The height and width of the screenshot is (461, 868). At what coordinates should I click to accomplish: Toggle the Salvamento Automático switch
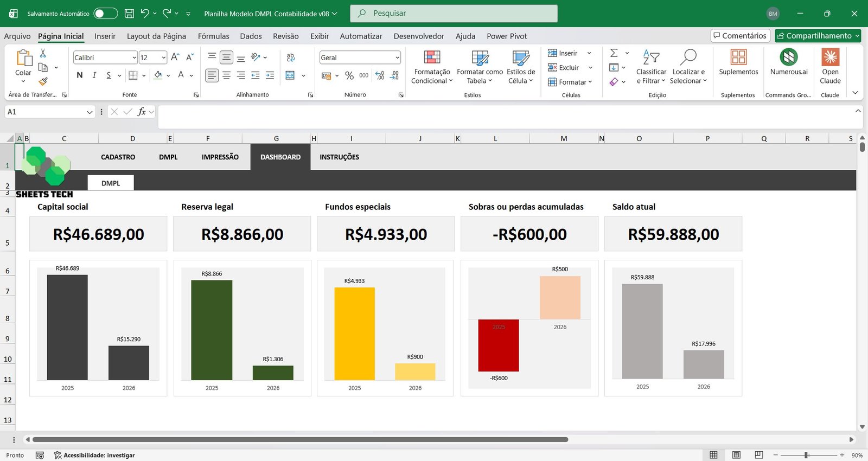coord(105,14)
